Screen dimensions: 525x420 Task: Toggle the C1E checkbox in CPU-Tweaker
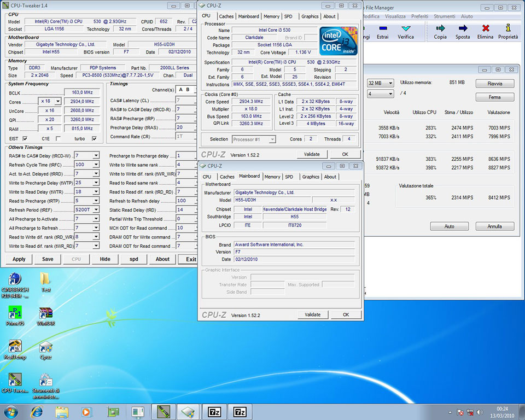point(58,138)
